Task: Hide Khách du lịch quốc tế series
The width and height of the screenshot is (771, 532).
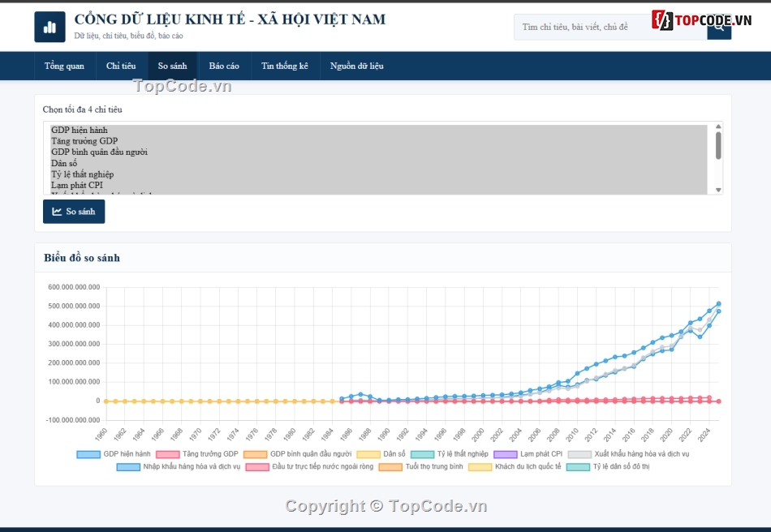Action: pos(515,466)
